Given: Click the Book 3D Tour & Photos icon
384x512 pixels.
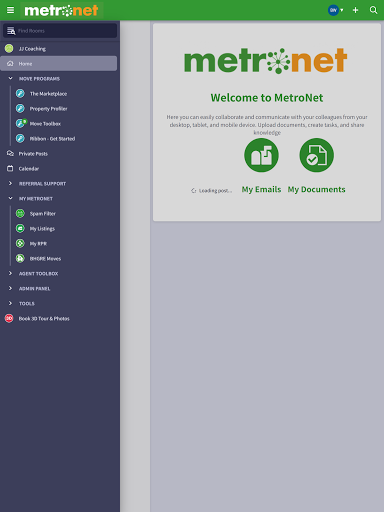Looking at the screenshot, I should [9, 318].
